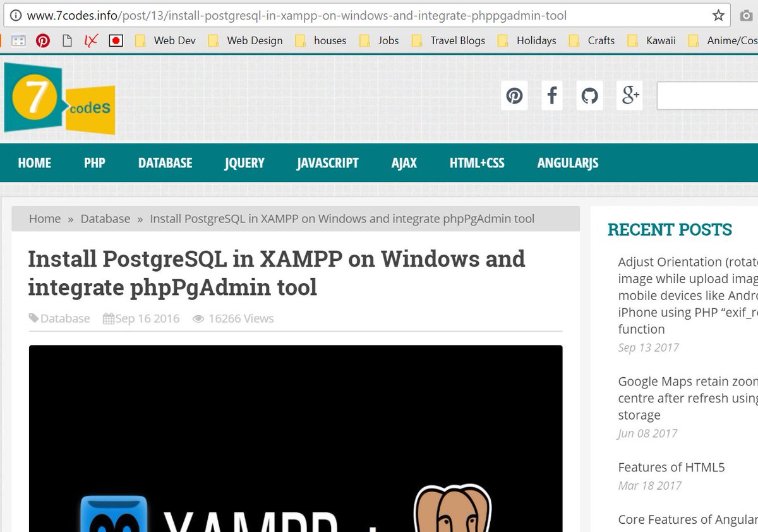Click the article title breadcrumb text
Screen dimensions: 758x532
[x=342, y=219]
